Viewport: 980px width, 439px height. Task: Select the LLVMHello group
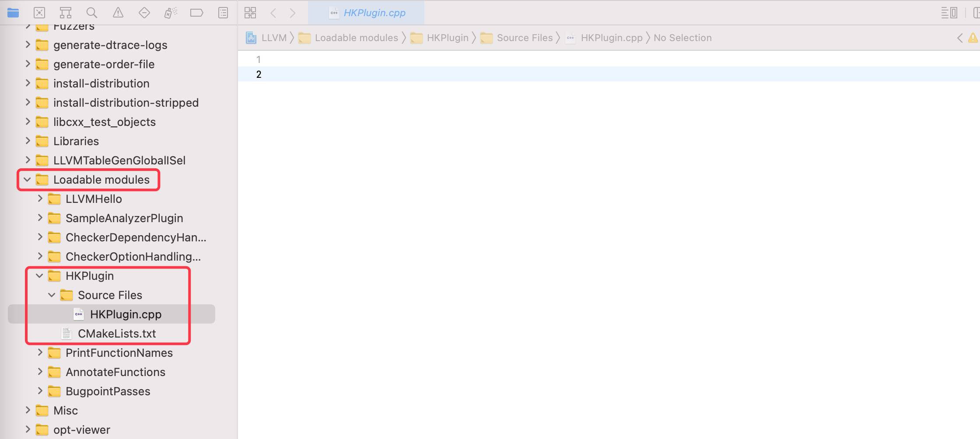94,199
